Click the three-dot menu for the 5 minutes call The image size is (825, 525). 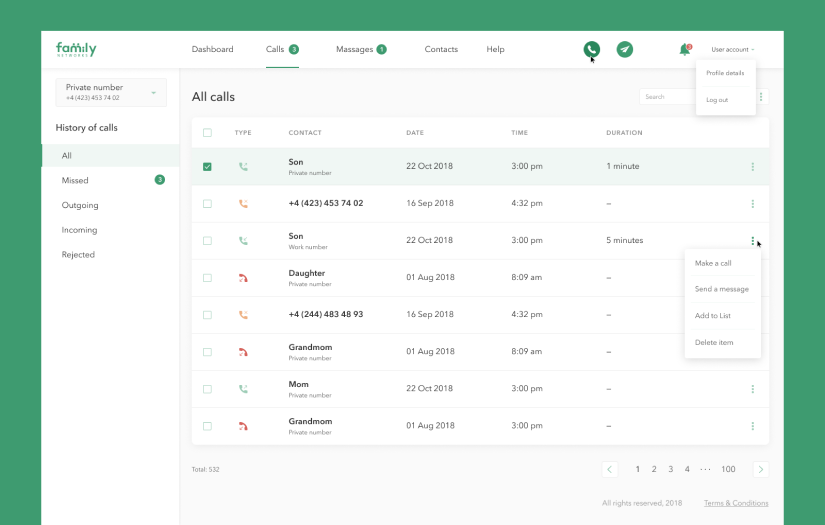pyautogui.click(x=752, y=241)
